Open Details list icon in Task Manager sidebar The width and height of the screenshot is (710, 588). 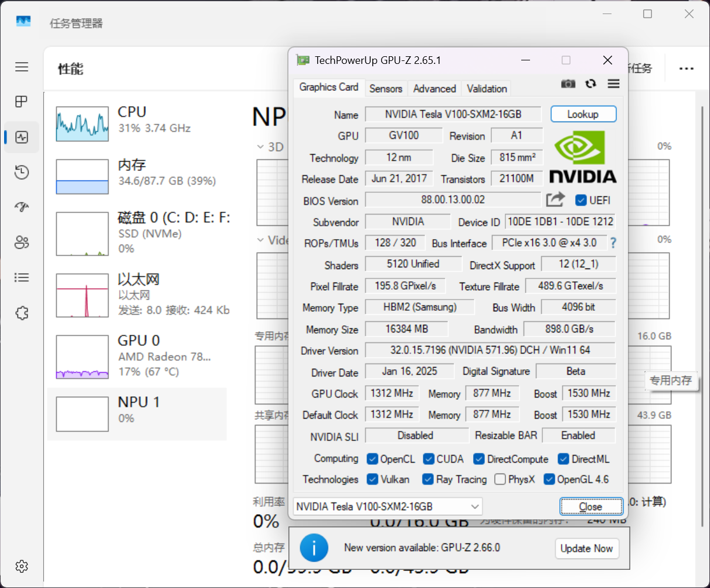22,277
